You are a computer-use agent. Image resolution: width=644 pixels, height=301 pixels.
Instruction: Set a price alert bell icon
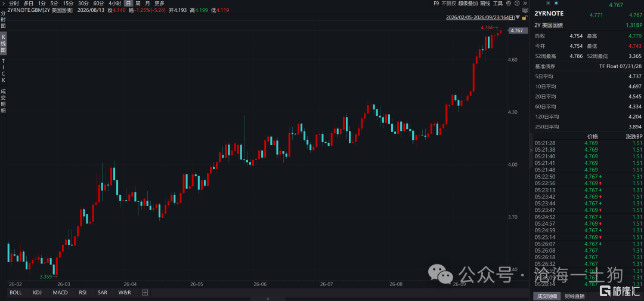556,3
